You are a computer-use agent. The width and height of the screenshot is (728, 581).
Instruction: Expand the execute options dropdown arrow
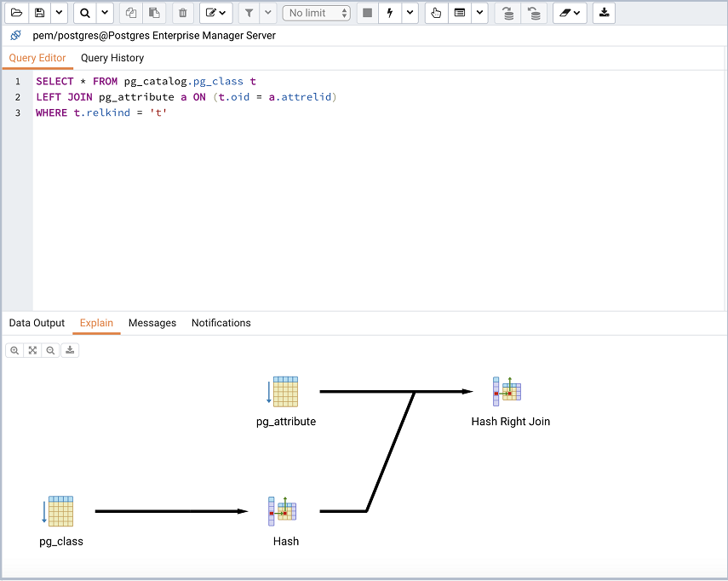coord(410,13)
